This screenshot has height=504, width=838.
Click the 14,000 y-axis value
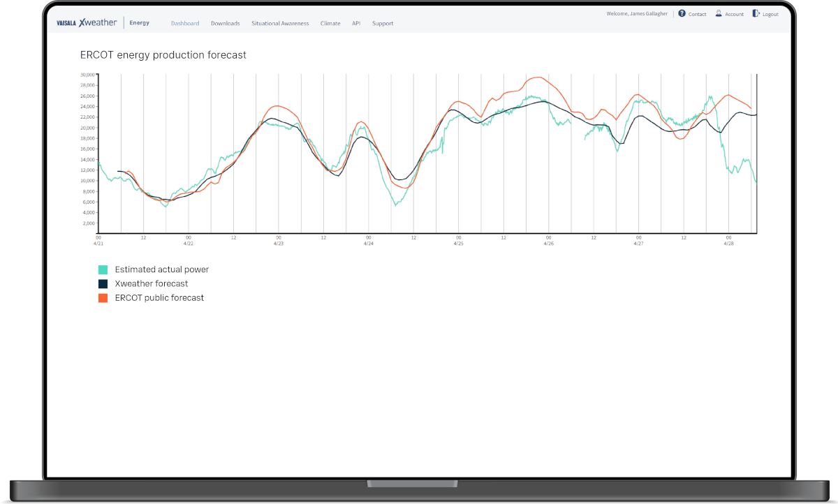(x=87, y=160)
